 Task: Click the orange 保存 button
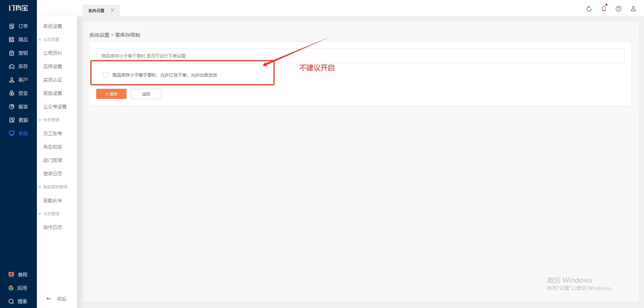(x=111, y=94)
